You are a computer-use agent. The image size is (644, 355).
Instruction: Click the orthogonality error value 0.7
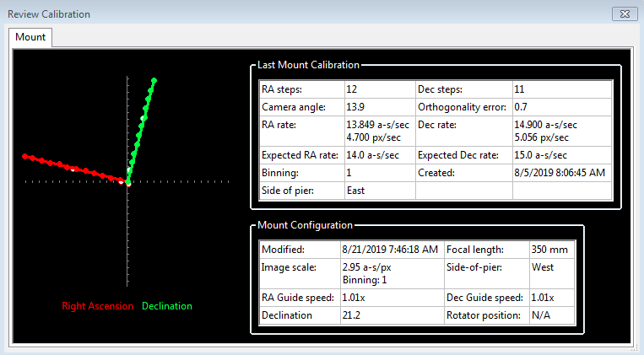(521, 107)
